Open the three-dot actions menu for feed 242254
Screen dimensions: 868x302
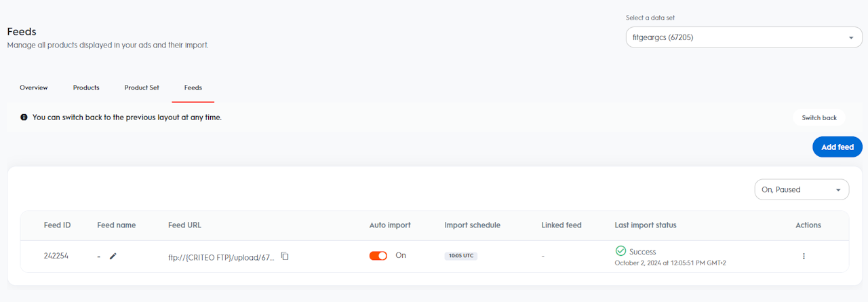click(x=804, y=256)
